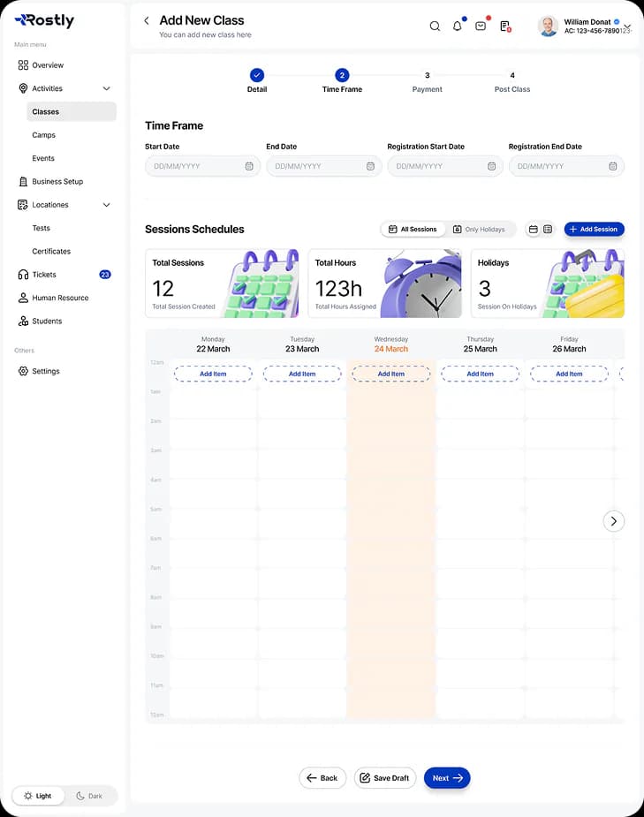Viewport: 644px width, 817px height.
Task: Click the Business Setup building icon
Action: point(23,181)
